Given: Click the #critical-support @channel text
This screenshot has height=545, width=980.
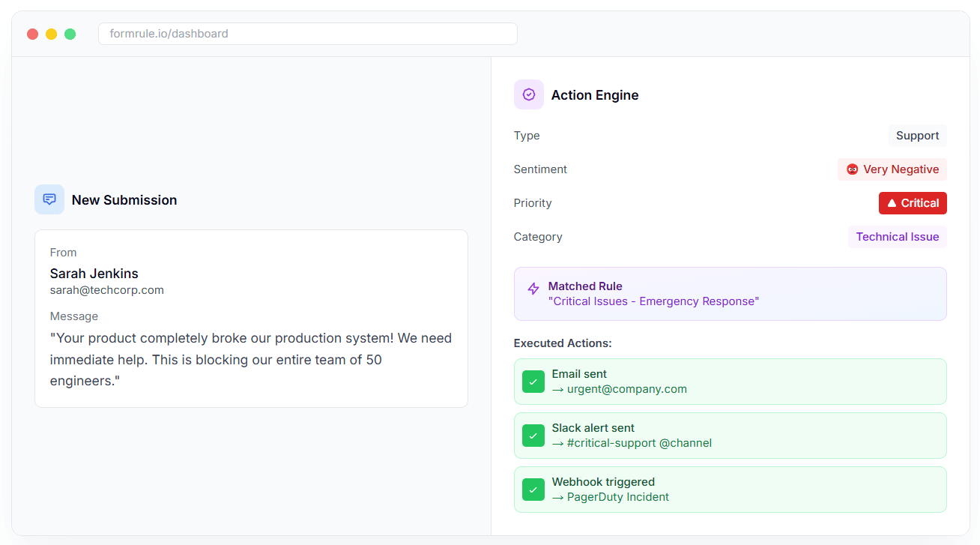Looking at the screenshot, I should tap(639, 443).
